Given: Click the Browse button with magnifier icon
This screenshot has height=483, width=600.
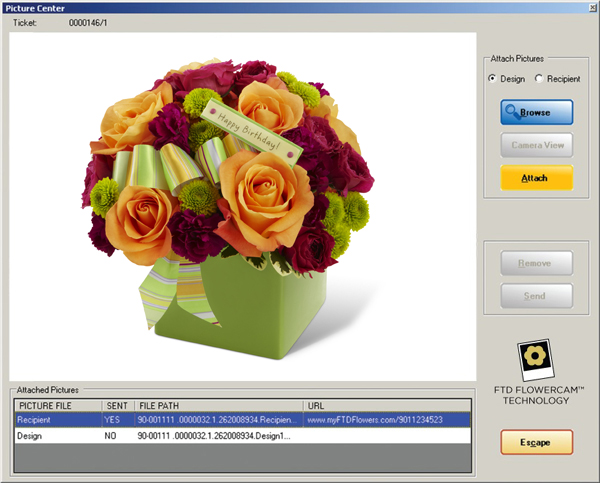Looking at the screenshot, I should click(537, 112).
